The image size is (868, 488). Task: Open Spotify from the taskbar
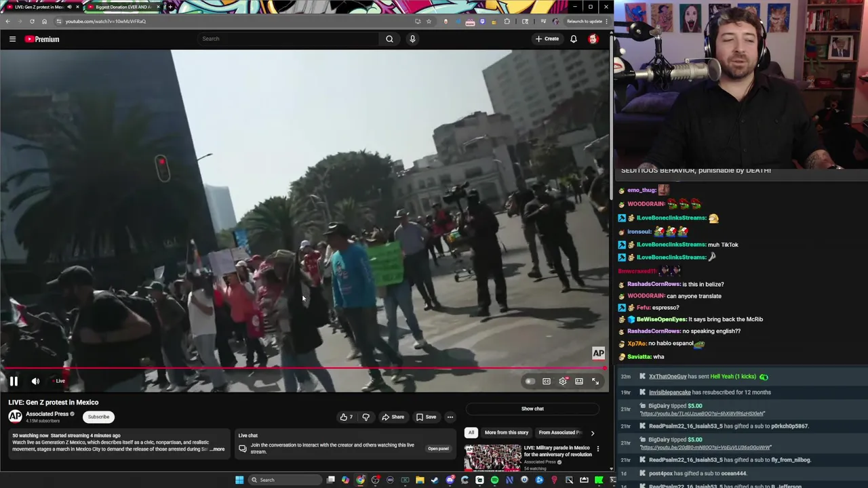point(494,480)
